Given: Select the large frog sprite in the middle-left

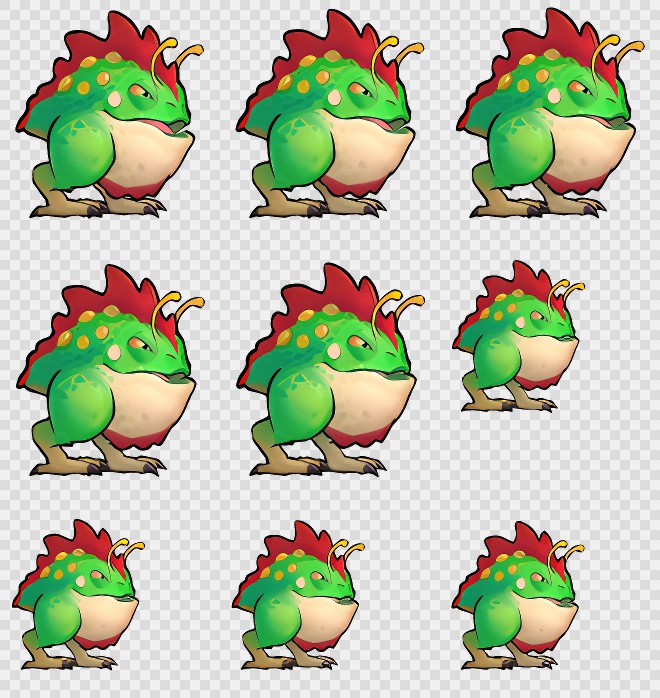Looking at the screenshot, I should pos(110,370).
